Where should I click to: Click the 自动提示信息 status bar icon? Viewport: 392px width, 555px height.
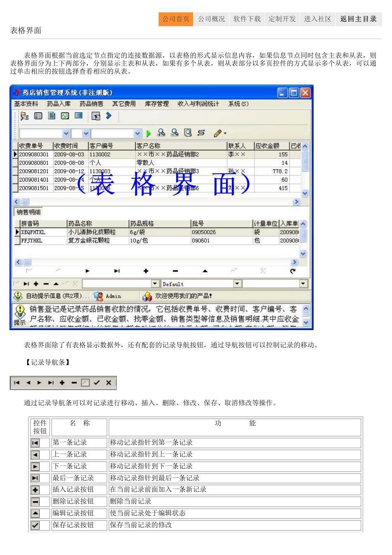18,296
